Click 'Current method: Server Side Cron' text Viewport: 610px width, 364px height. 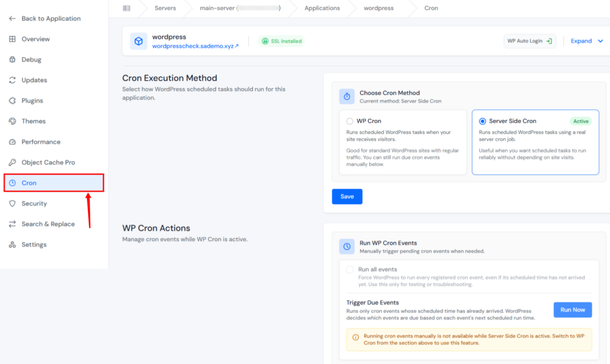400,101
